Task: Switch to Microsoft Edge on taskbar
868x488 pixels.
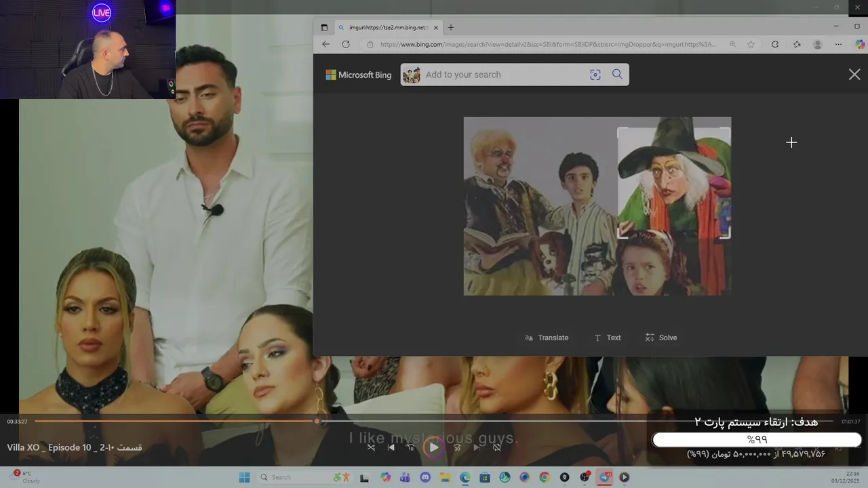Action: pos(465,477)
